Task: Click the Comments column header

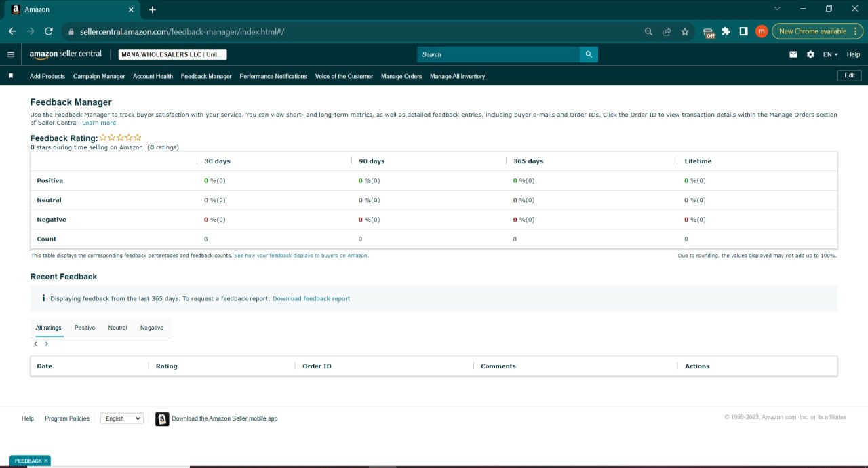Action: click(498, 366)
